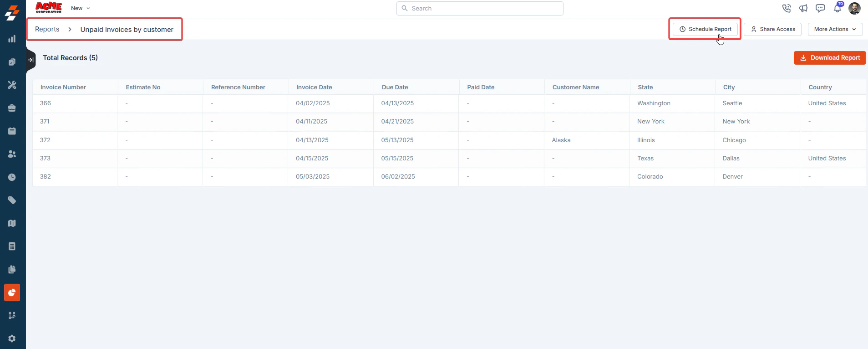Click state cell Texas
Screen dimensions: 868x349
click(645, 159)
